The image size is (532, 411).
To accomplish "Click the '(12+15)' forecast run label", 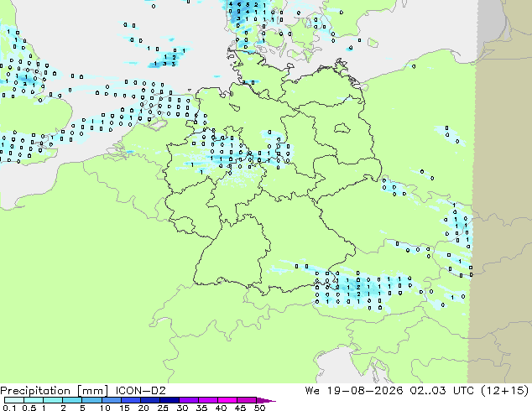I will click(x=505, y=391).
